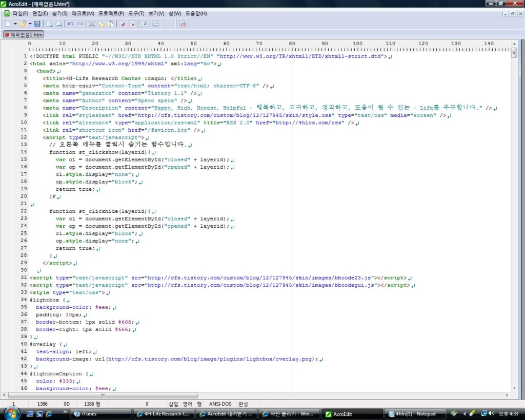
Task: Click the vertical scrollbar down arrow
Action: (514, 388)
